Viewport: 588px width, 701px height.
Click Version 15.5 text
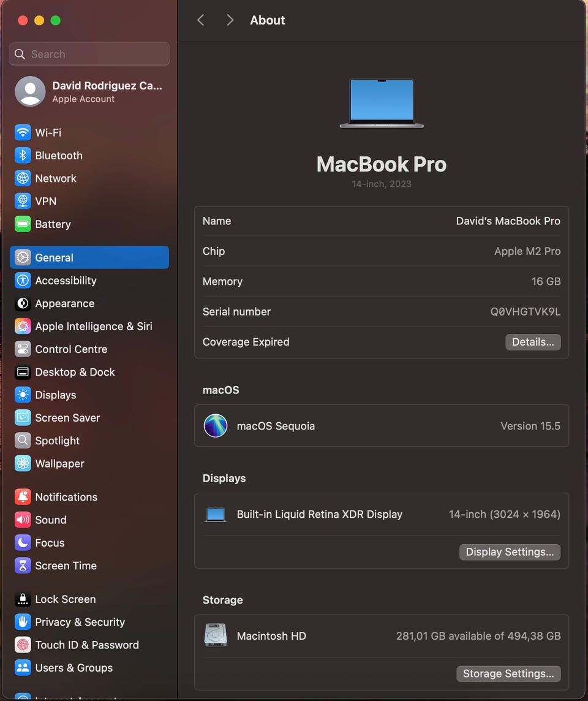click(x=530, y=426)
